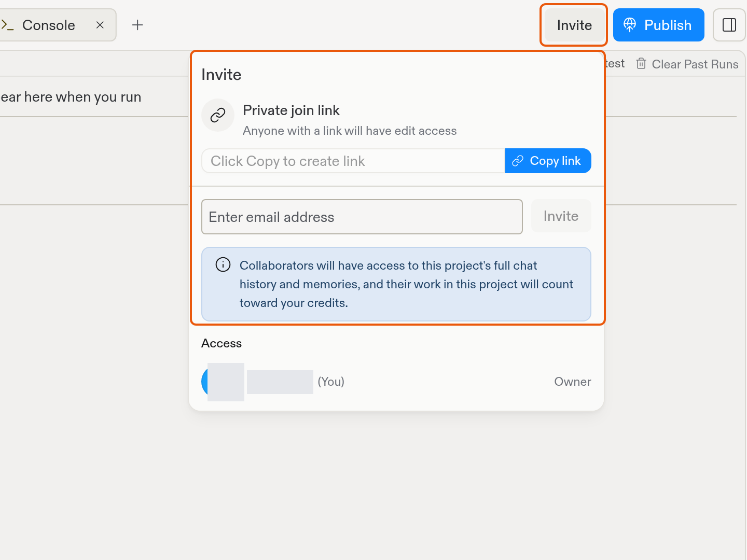Screen dimensions: 747x560
Task: Toggle the side panel layout icon
Action: (x=729, y=25)
